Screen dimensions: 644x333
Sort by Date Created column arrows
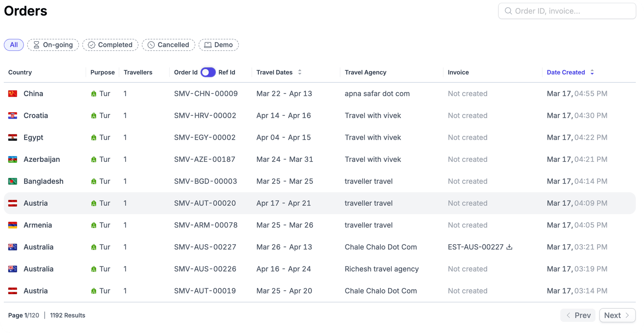(x=592, y=72)
